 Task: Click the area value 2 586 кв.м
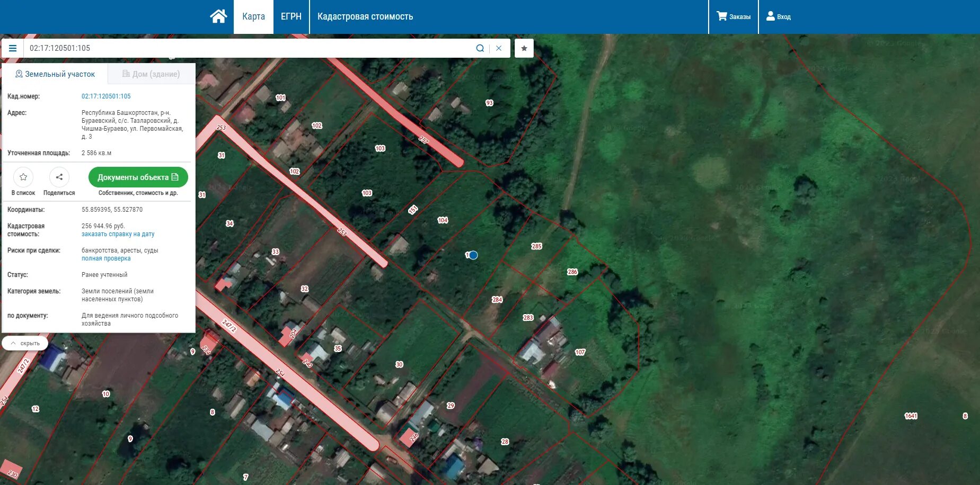[96, 153]
